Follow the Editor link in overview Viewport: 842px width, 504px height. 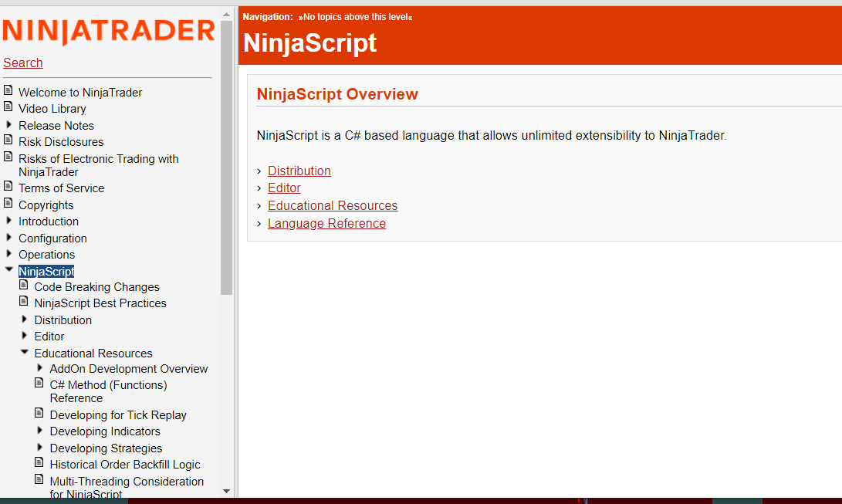[284, 188]
